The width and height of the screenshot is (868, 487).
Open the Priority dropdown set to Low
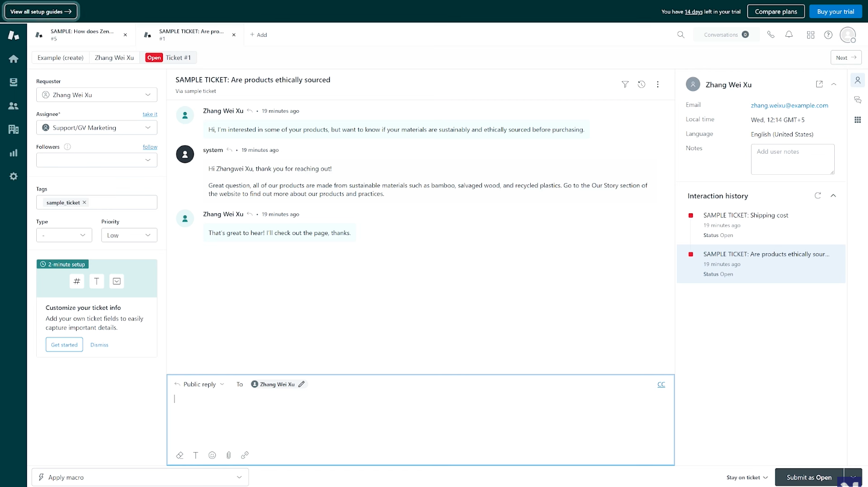(x=129, y=235)
